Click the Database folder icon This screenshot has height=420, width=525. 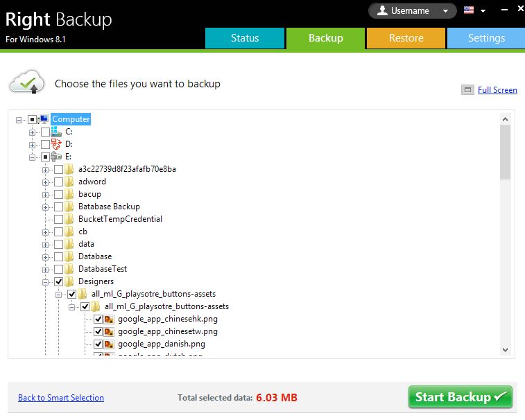[x=69, y=256]
